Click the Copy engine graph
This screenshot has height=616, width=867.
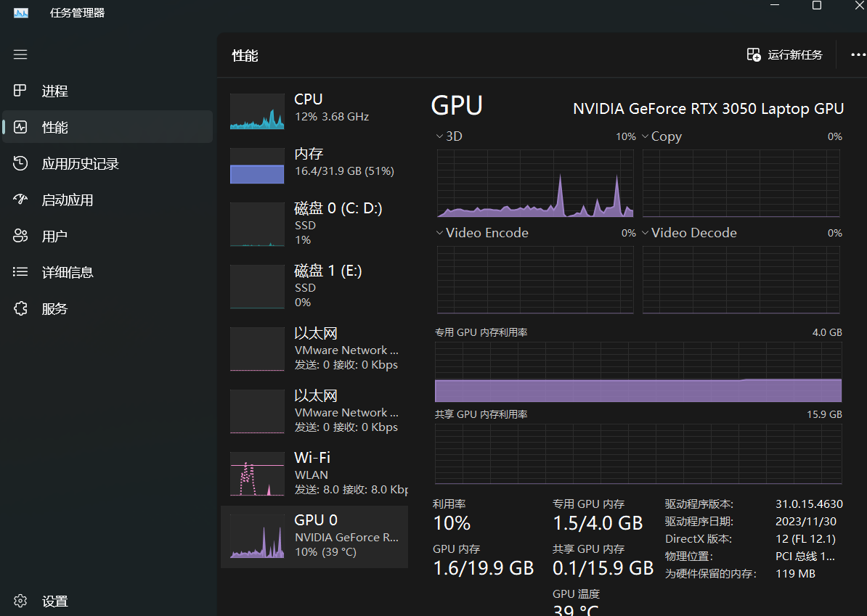pyautogui.click(x=741, y=183)
